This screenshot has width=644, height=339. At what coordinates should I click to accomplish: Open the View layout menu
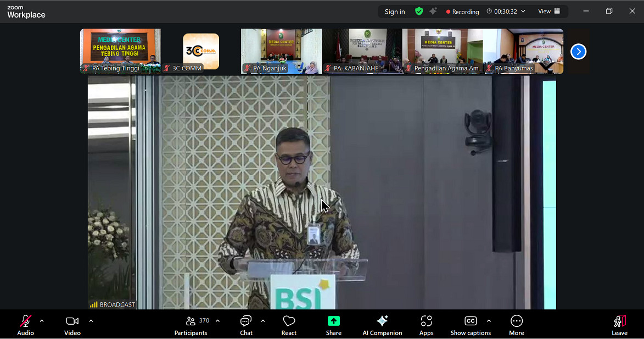tap(549, 12)
